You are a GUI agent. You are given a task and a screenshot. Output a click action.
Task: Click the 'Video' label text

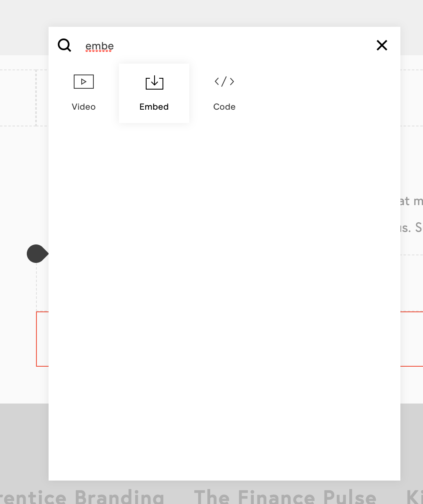[x=84, y=107]
